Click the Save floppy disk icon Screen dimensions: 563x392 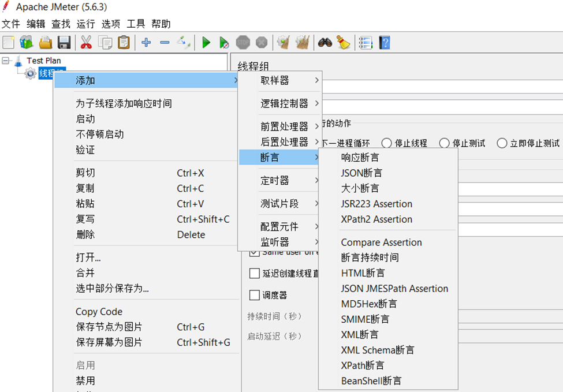(64, 42)
